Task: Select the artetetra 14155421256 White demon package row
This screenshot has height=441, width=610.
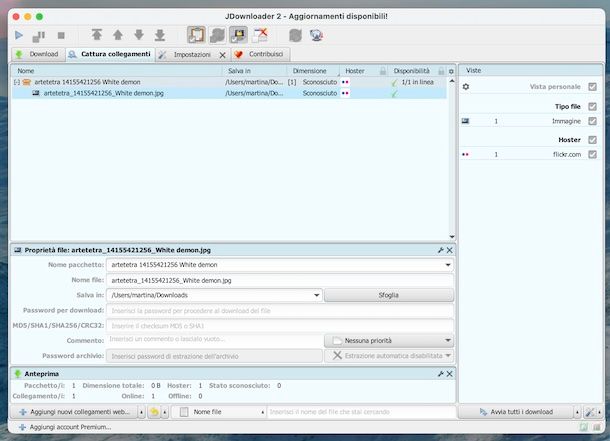Action: tap(229, 82)
